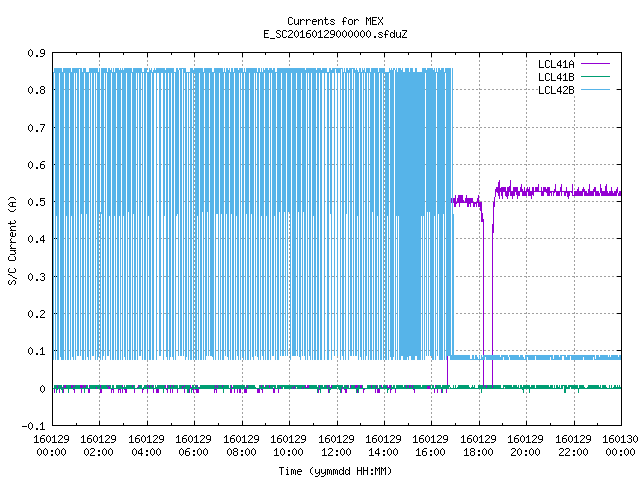The image size is (640, 480).
Task: Click the 04:00 x-axis time label
Action: tap(146, 452)
